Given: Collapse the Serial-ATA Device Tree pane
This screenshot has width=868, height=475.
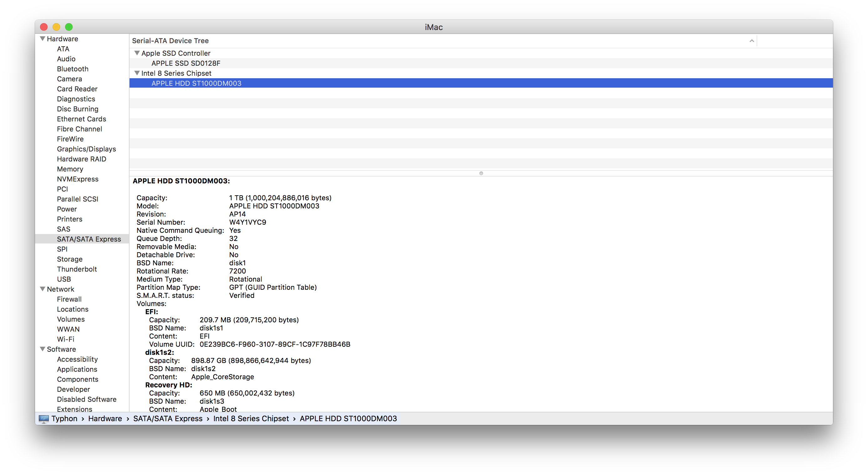Looking at the screenshot, I should [x=752, y=41].
